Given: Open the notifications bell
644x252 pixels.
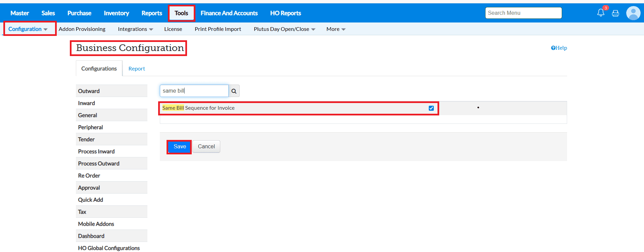Looking at the screenshot, I should (600, 13).
